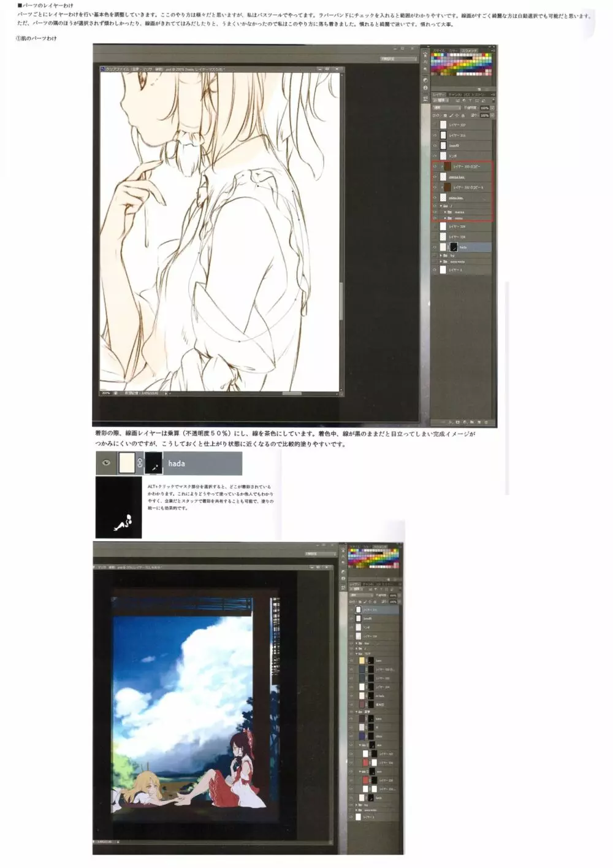This screenshot has height=868, width=613.
Task: Open the info panel icon in dock
Action: click(x=425, y=88)
